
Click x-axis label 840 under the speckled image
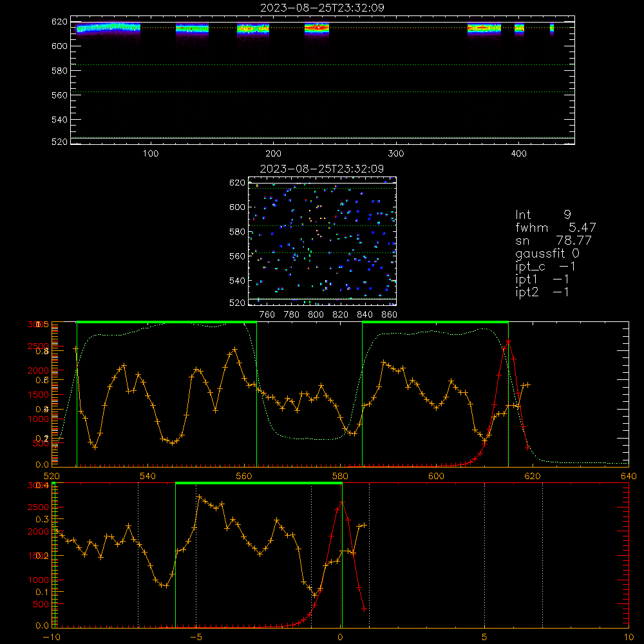[x=365, y=315]
